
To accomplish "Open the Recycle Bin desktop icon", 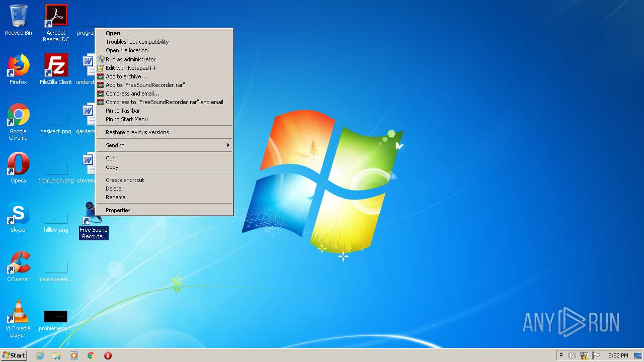I will click(18, 20).
